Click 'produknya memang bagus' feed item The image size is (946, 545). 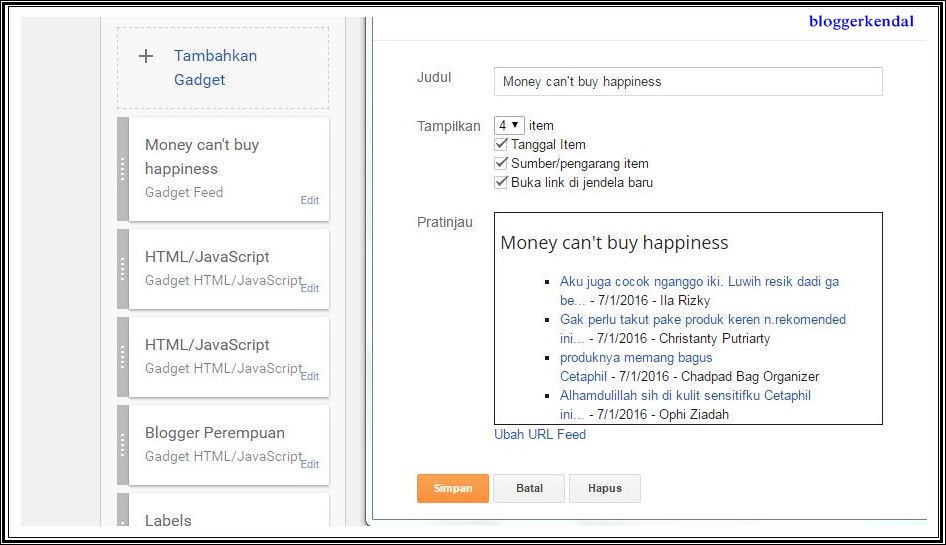(x=636, y=357)
